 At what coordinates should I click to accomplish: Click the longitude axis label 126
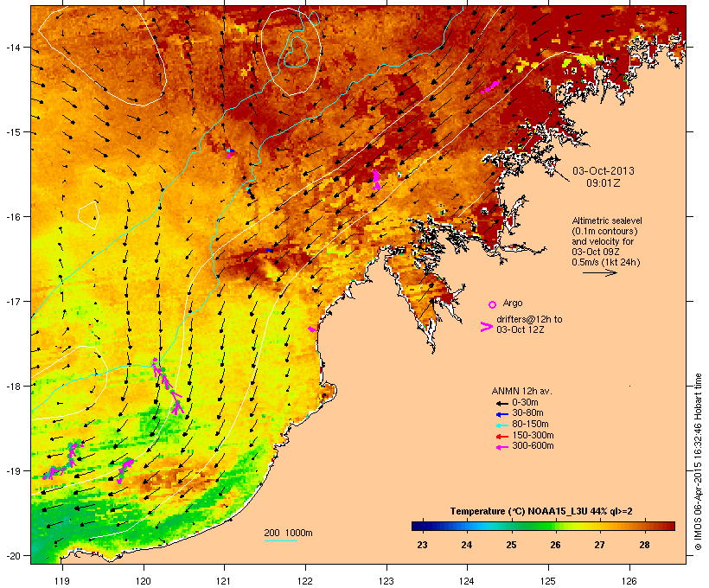(629, 581)
